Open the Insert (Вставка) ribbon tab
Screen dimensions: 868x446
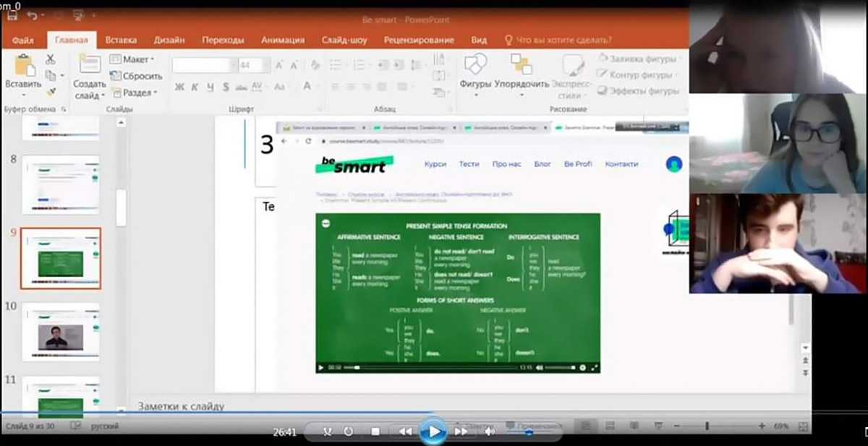coord(121,40)
